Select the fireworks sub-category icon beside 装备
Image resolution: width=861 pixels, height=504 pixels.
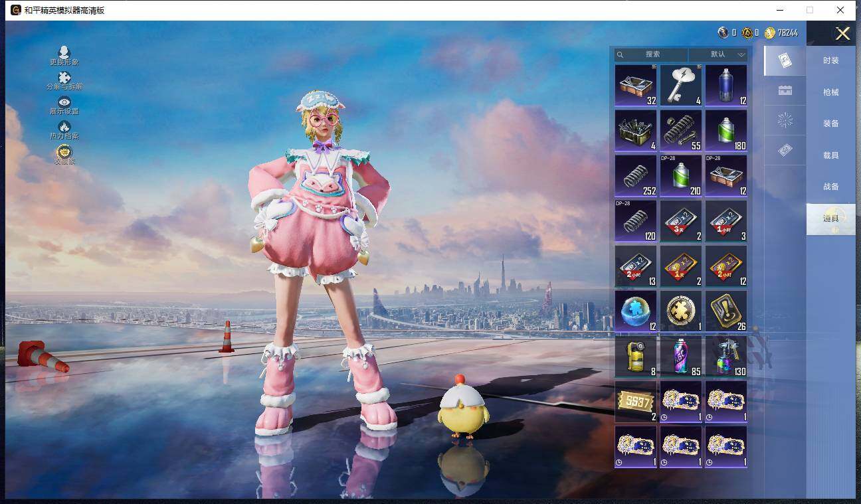coord(785,120)
